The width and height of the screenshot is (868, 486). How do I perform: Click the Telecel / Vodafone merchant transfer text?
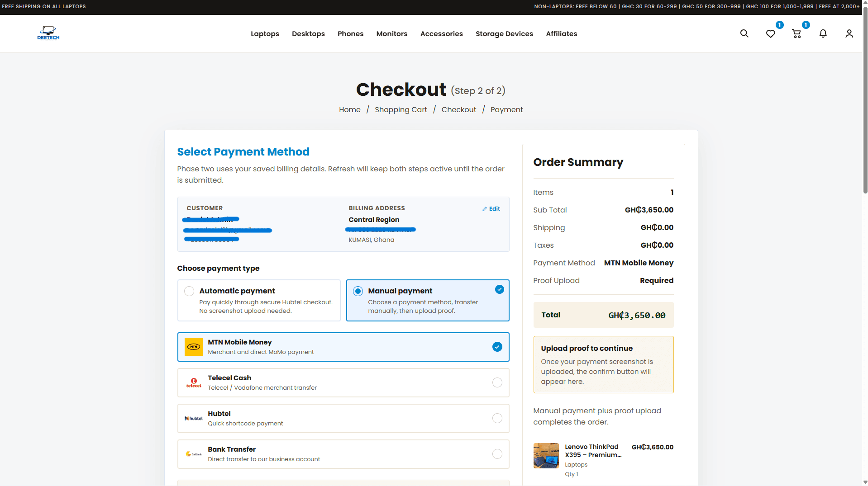point(262,387)
